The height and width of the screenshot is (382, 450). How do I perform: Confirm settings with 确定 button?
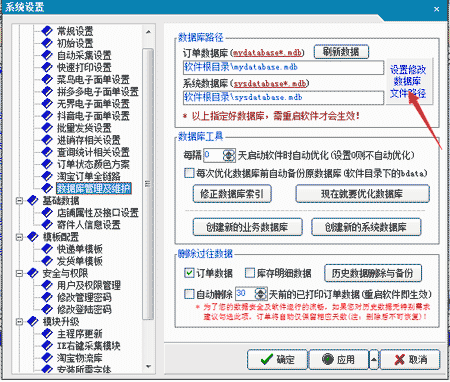(x=277, y=359)
